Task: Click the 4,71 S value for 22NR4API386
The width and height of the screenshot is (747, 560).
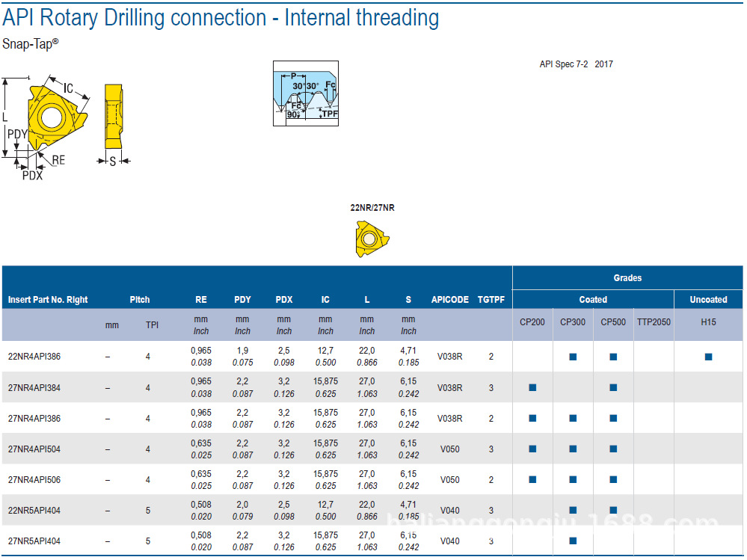Action: (x=408, y=351)
